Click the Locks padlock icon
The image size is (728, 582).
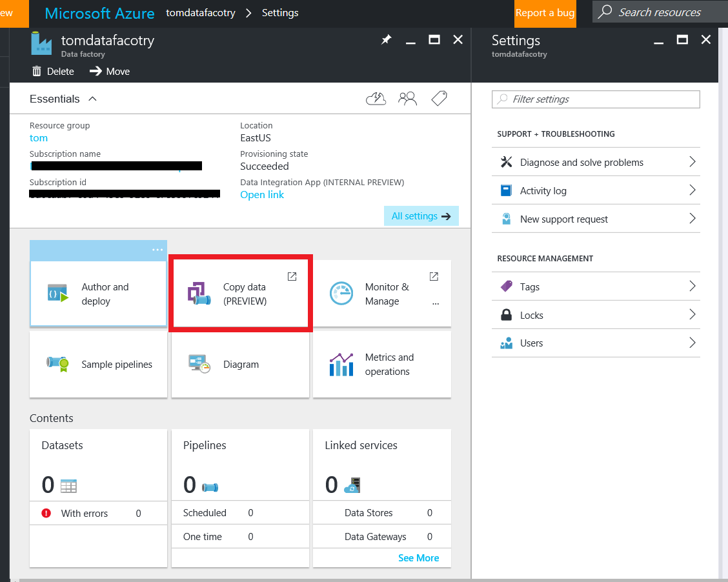tap(507, 315)
